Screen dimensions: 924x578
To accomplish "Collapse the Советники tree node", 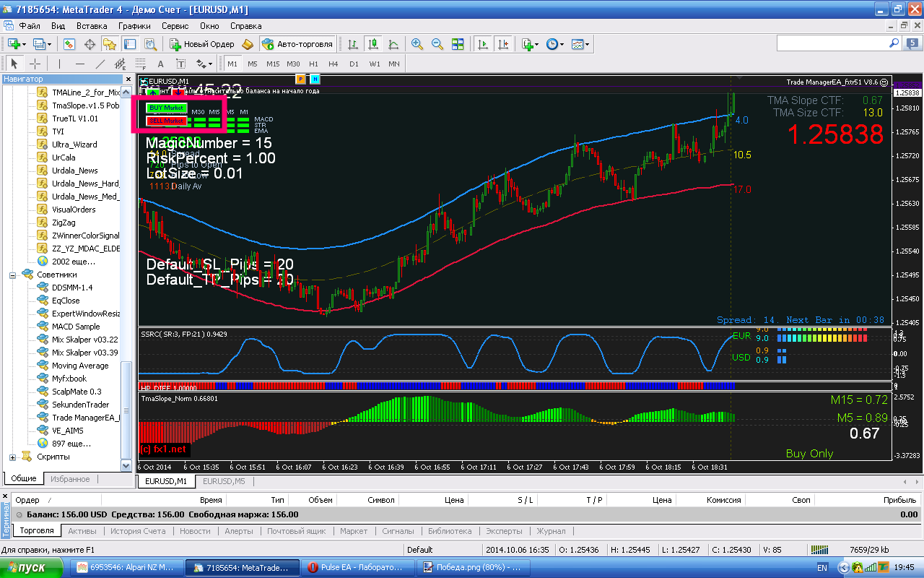I will pyautogui.click(x=12, y=275).
